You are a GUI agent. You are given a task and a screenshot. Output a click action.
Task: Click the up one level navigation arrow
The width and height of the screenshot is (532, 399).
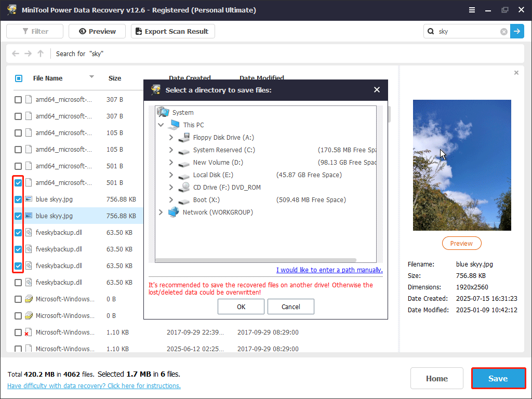point(41,54)
